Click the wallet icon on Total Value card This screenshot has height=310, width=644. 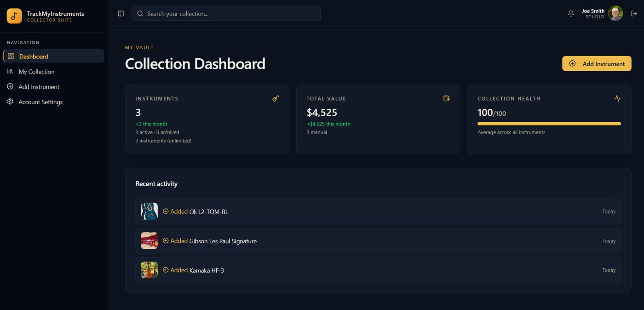click(446, 98)
